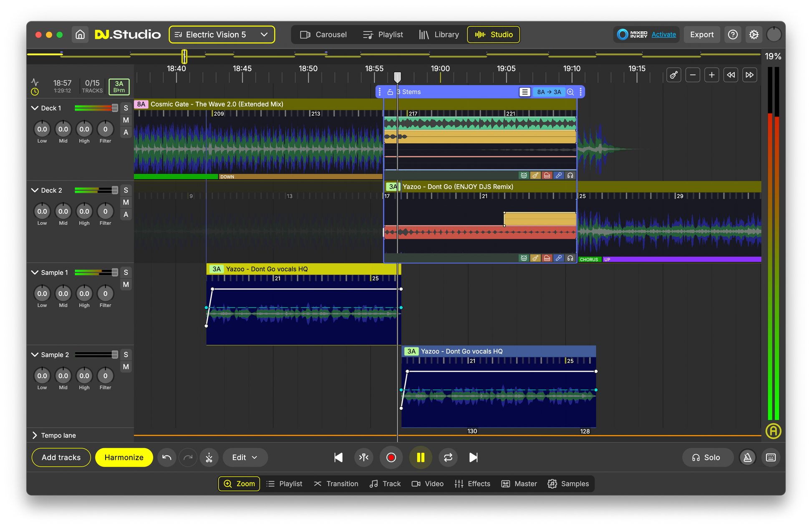Click the scissors cut tool near Edit
Screen dimensions: 812x527
pos(209,457)
